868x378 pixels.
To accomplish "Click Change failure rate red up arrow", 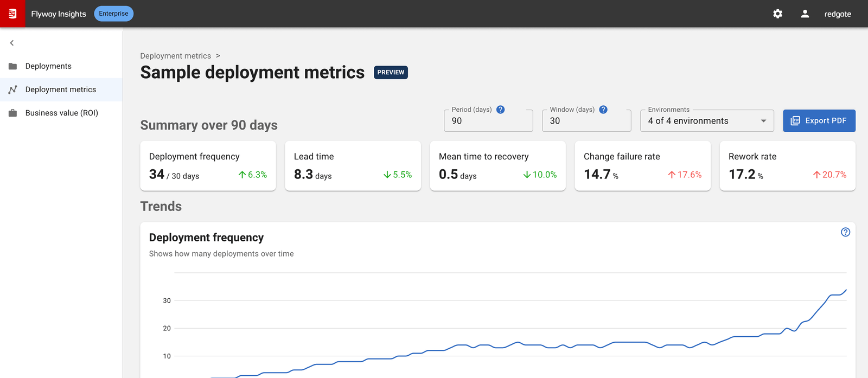I will pos(672,175).
